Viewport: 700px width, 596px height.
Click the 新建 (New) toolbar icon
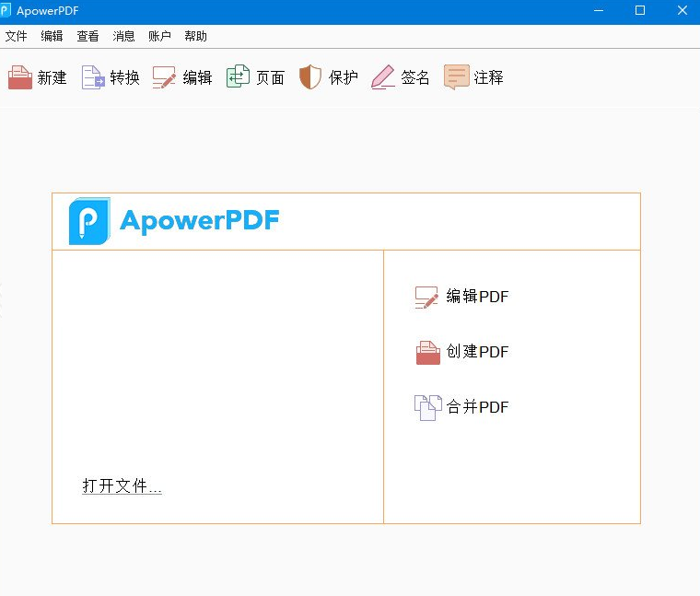(x=20, y=77)
